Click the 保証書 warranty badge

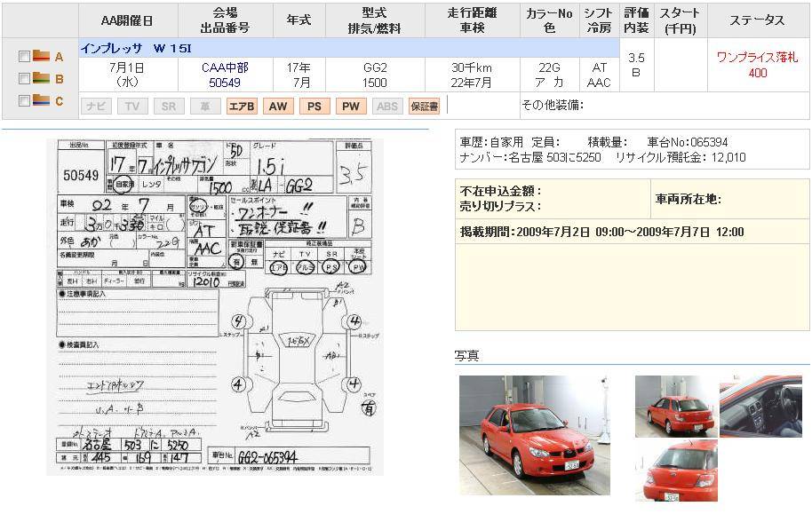(424, 107)
